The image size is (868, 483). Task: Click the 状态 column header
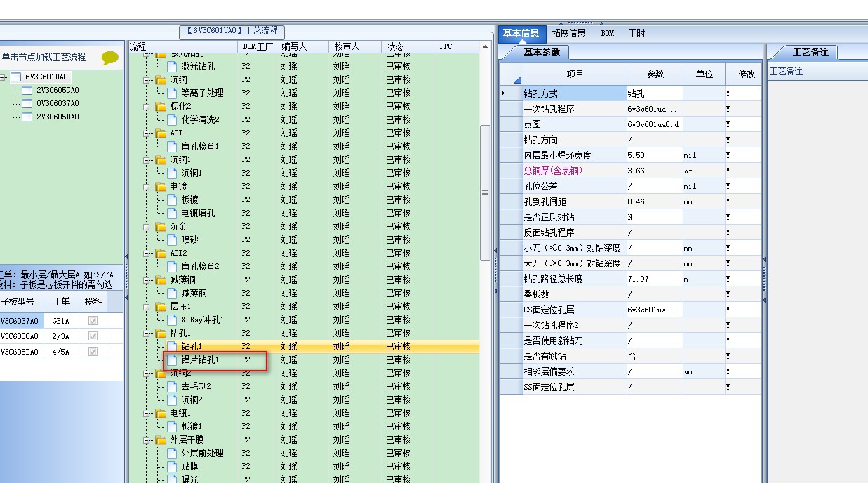coord(408,46)
